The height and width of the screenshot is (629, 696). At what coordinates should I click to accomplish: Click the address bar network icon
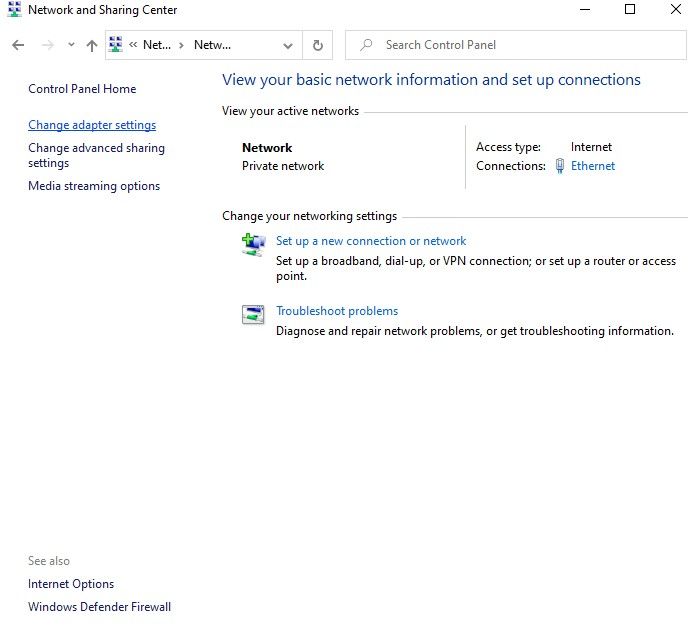116,45
